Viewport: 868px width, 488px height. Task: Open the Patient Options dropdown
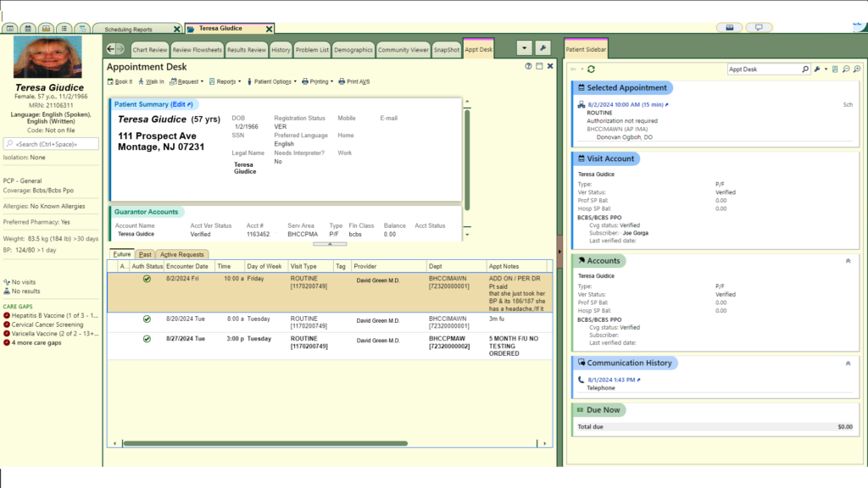(x=271, y=82)
